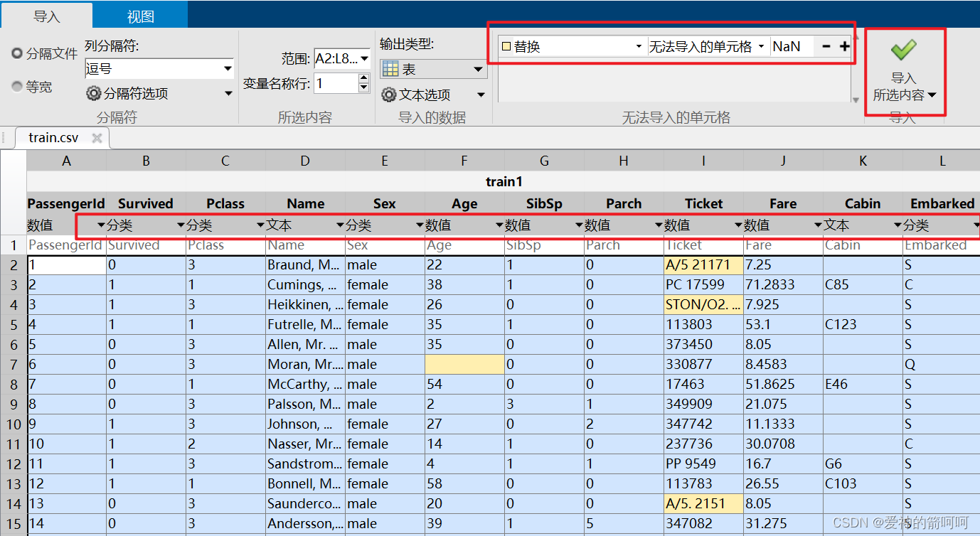Edit the NaN replacement value field
Image resolution: width=980 pixels, height=536 pixels.
point(792,46)
